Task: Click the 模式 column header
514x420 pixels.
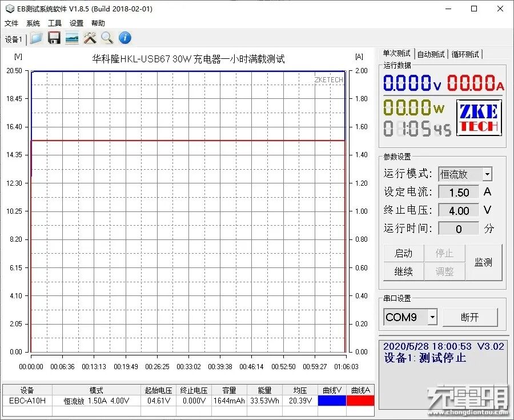Action: click(x=97, y=390)
